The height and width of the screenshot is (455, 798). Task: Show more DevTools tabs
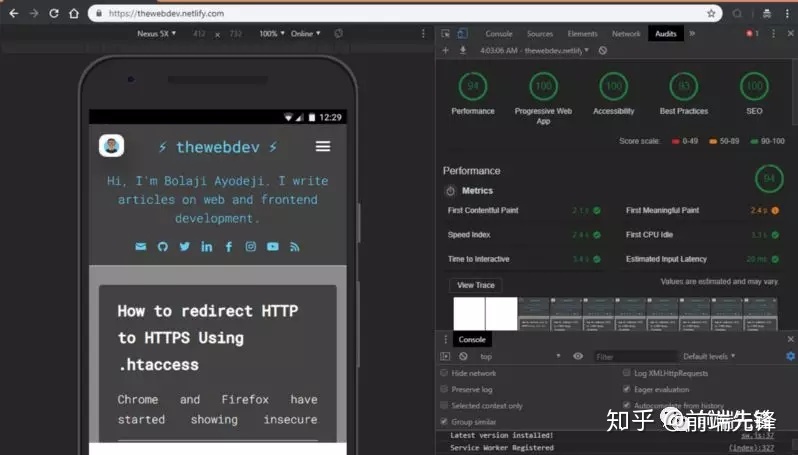tap(692, 34)
